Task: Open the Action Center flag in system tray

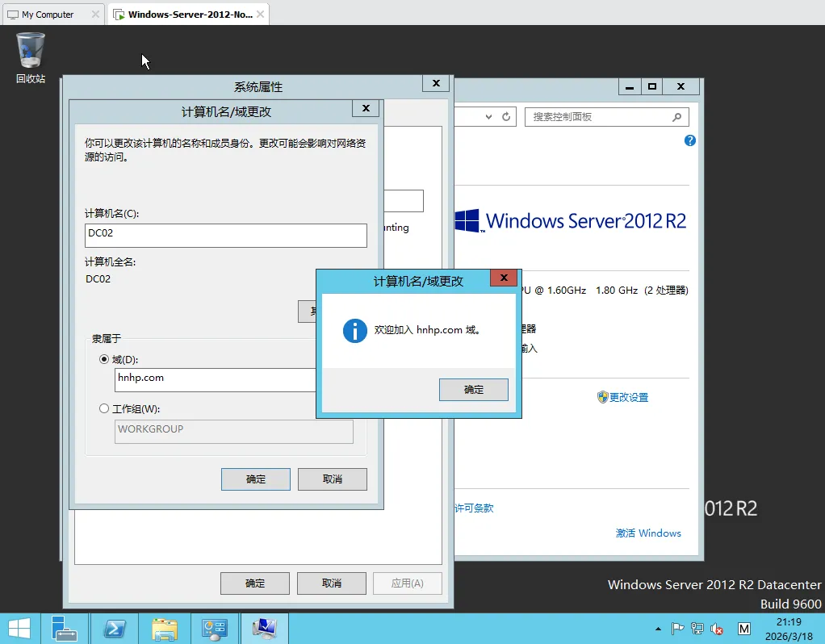Action: (677, 628)
